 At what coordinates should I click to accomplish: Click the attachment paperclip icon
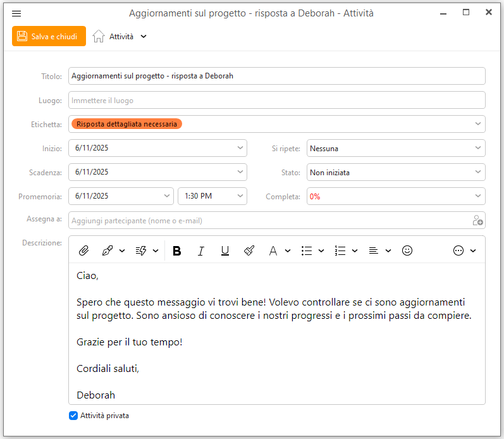pos(83,250)
